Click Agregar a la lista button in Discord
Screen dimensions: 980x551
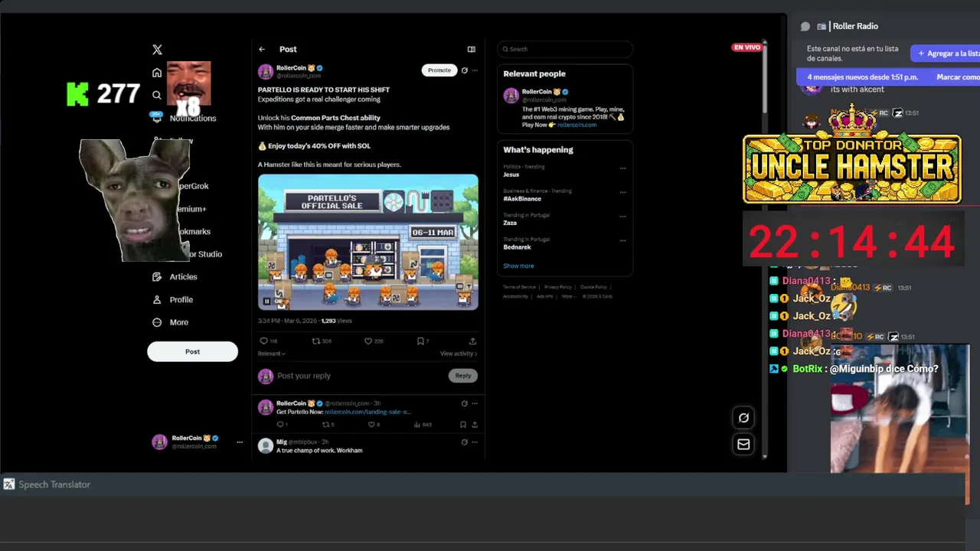point(946,54)
